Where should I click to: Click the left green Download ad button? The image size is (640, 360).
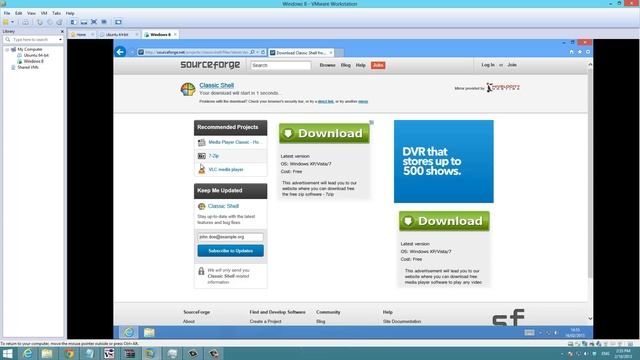click(324, 133)
